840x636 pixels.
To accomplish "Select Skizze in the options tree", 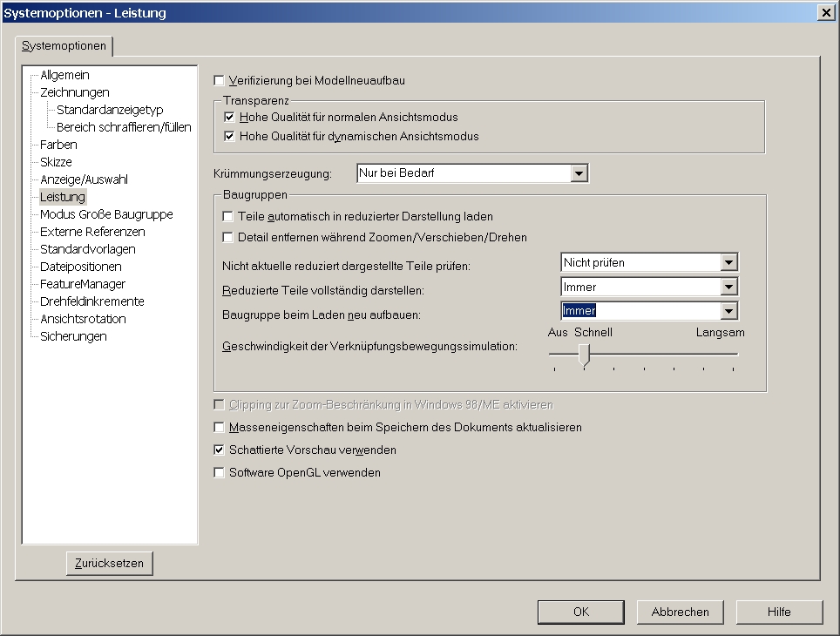I will coord(56,162).
